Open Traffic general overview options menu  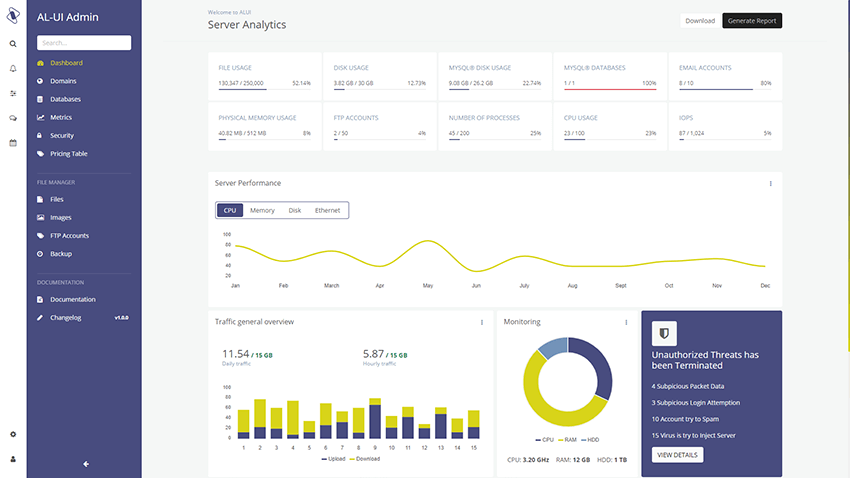click(482, 322)
